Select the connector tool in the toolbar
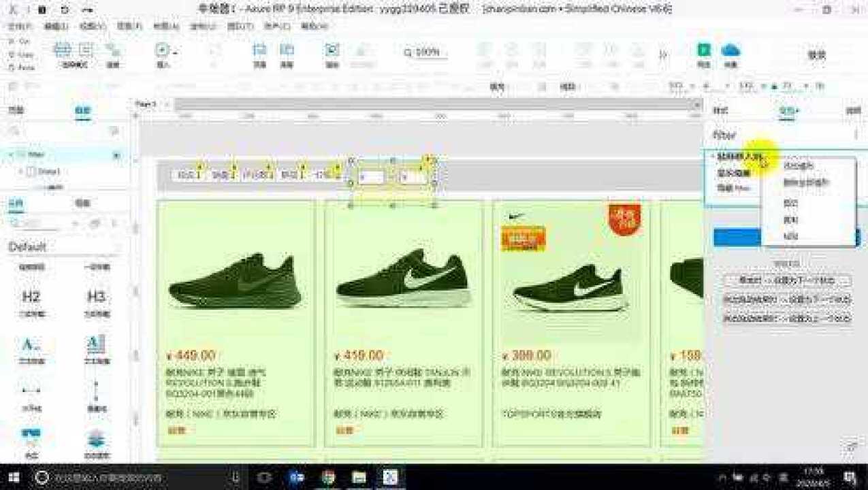 tap(85, 50)
